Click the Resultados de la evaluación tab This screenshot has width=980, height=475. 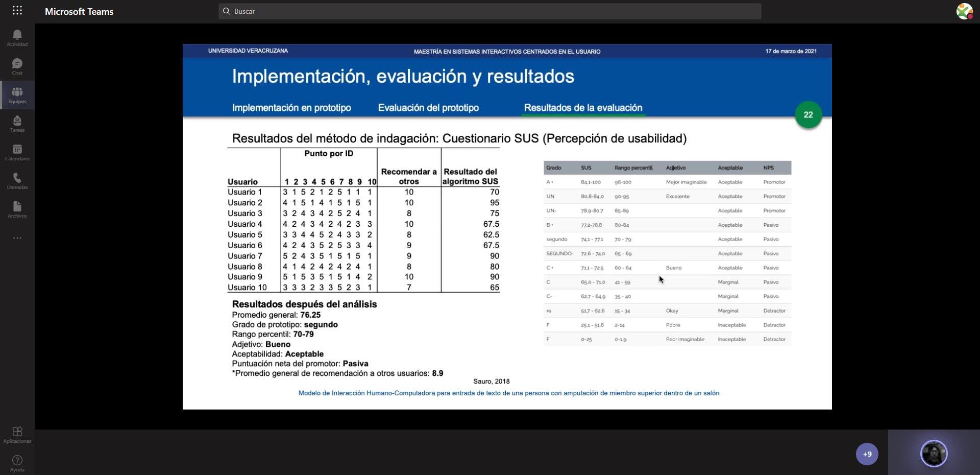[x=583, y=108]
